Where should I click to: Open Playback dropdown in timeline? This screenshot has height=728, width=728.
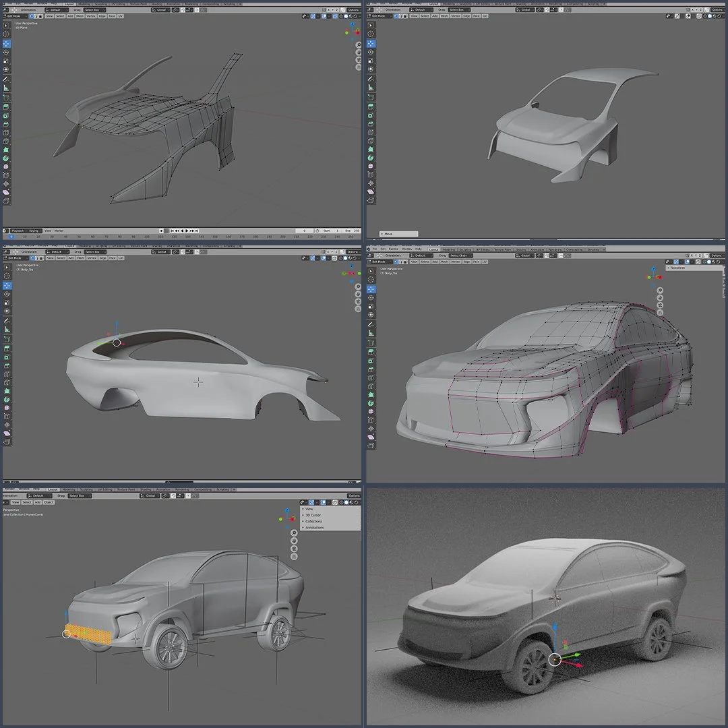tap(19, 231)
